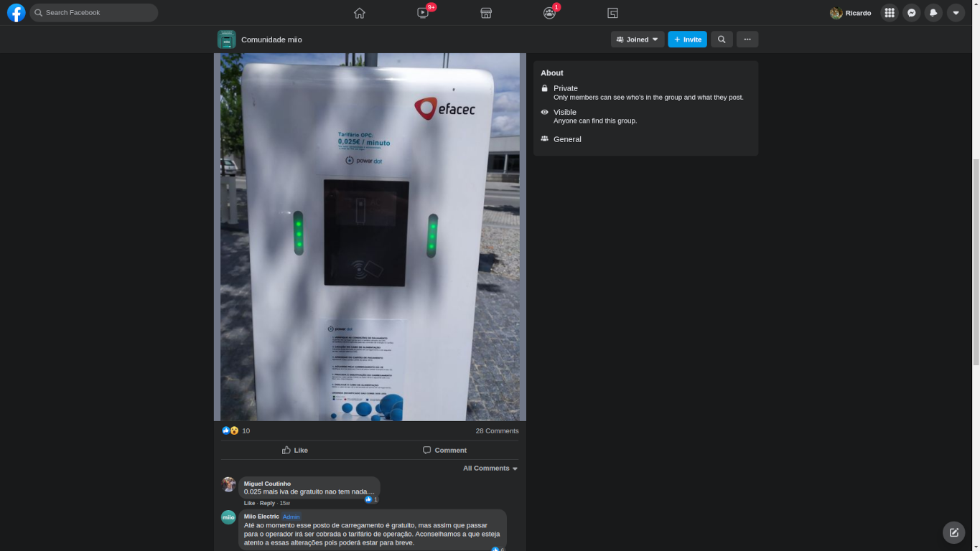Expand the account arrow menu
The height and width of the screenshot is (551, 980).
click(x=956, y=13)
